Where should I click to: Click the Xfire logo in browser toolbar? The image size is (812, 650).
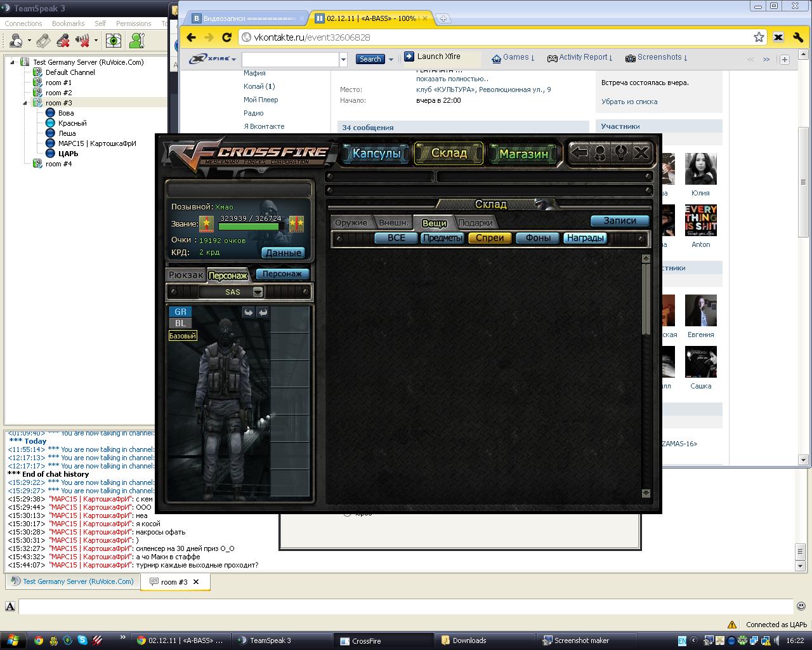pyautogui.click(x=209, y=58)
